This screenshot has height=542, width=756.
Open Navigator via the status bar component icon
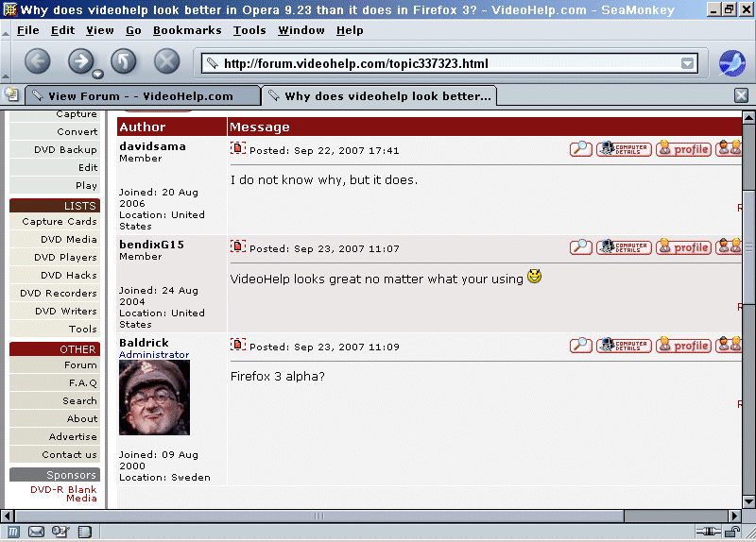13,532
